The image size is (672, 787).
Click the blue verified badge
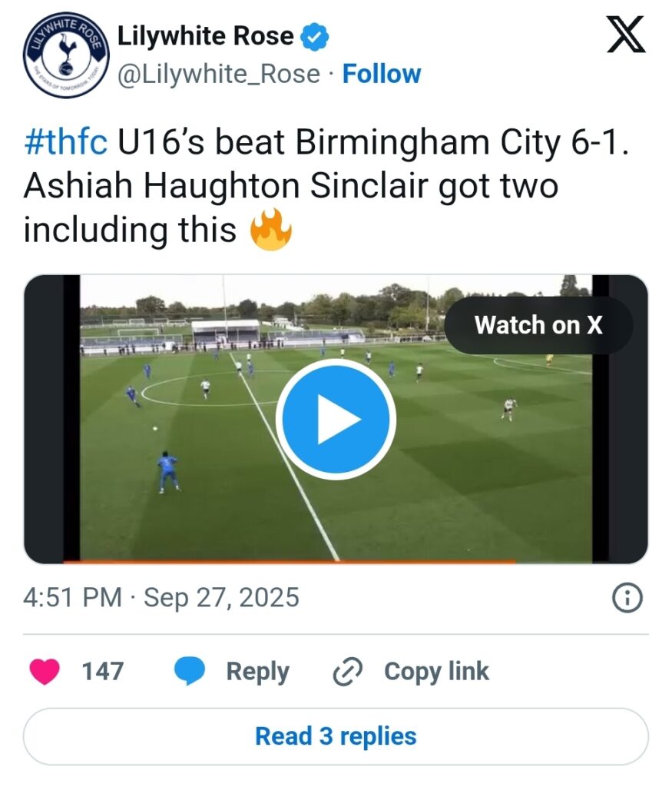(x=314, y=37)
